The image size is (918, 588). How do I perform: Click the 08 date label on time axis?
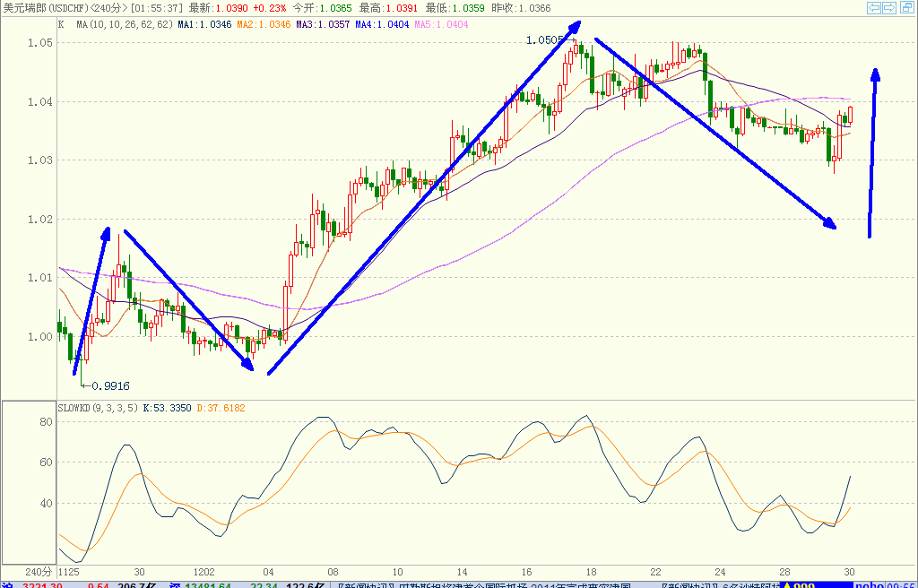pyautogui.click(x=333, y=572)
